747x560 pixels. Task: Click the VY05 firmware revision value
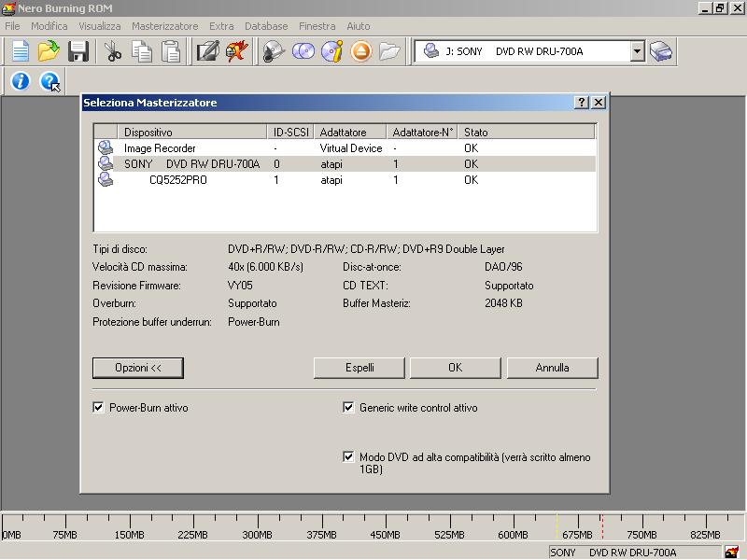tap(240, 286)
